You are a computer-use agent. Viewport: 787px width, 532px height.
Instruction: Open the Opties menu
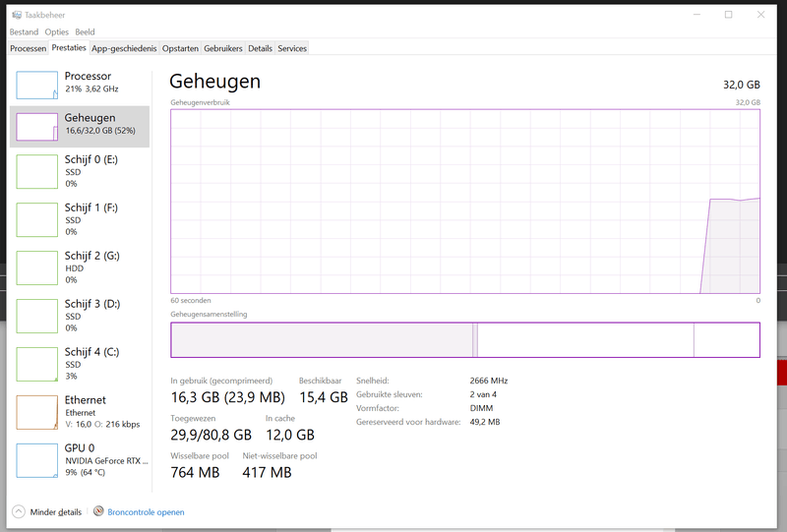click(x=57, y=32)
